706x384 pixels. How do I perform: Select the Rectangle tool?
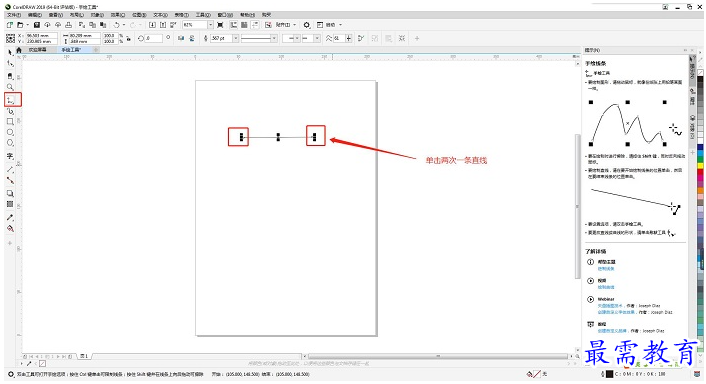click(x=10, y=122)
